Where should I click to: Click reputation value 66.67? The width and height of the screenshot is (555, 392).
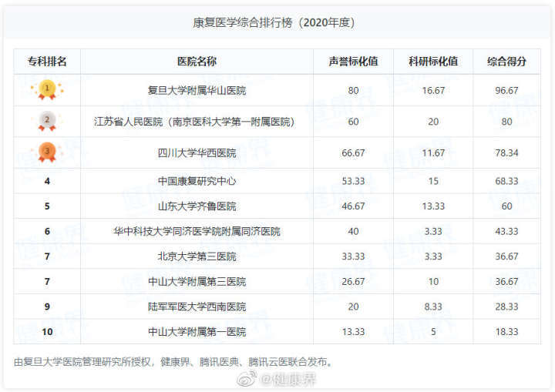pyautogui.click(x=353, y=153)
